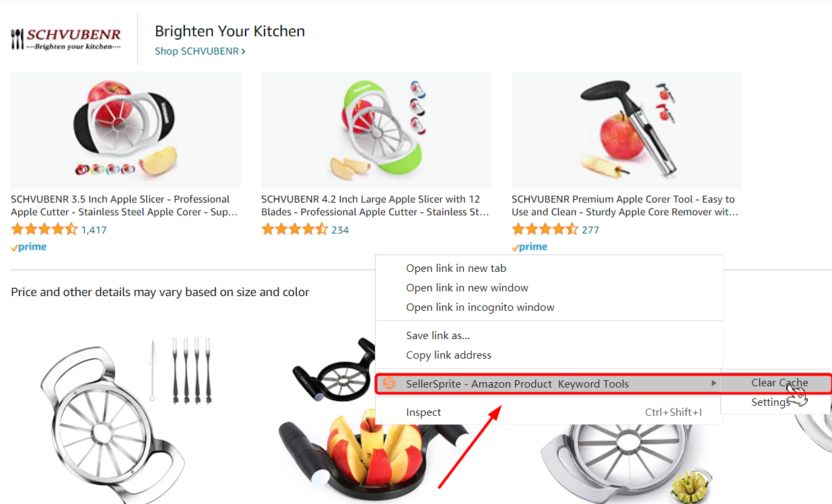
Task: Click the SCHVUBENR brand logo
Action: pos(66,39)
